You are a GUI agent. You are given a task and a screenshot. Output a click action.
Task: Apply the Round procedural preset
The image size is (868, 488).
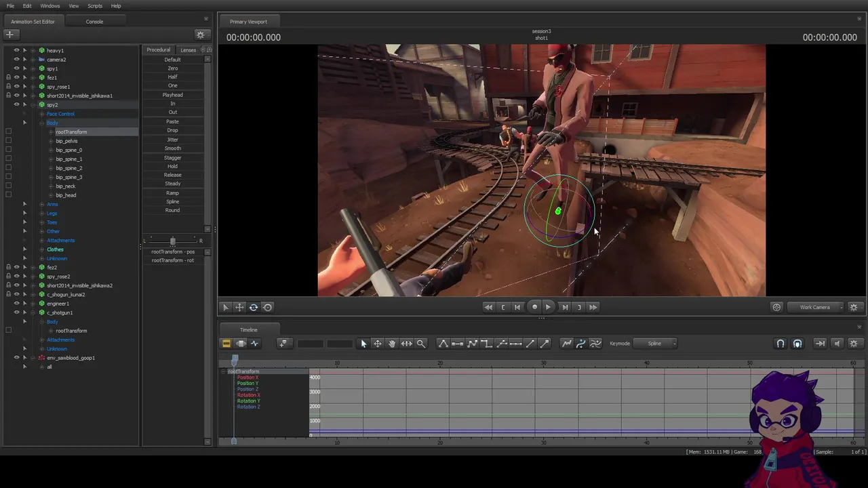click(173, 210)
